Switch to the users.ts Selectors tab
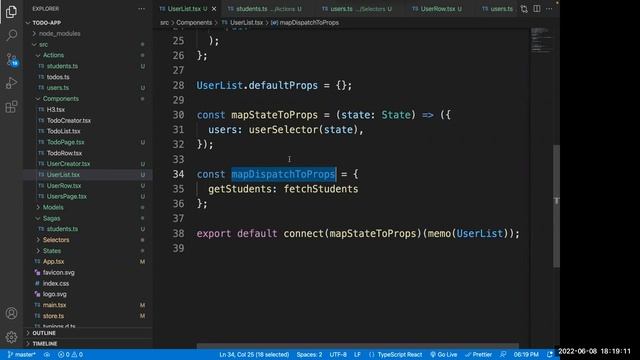The width and height of the screenshot is (640, 360). pos(357,9)
